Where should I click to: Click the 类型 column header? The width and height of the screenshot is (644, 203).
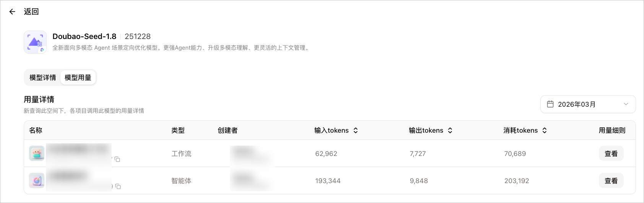tap(178, 130)
